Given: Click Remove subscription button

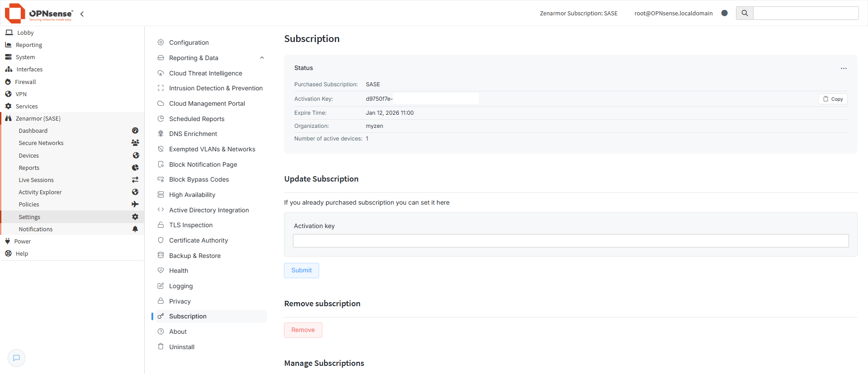Looking at the screenshot, I should coord(303,330).
